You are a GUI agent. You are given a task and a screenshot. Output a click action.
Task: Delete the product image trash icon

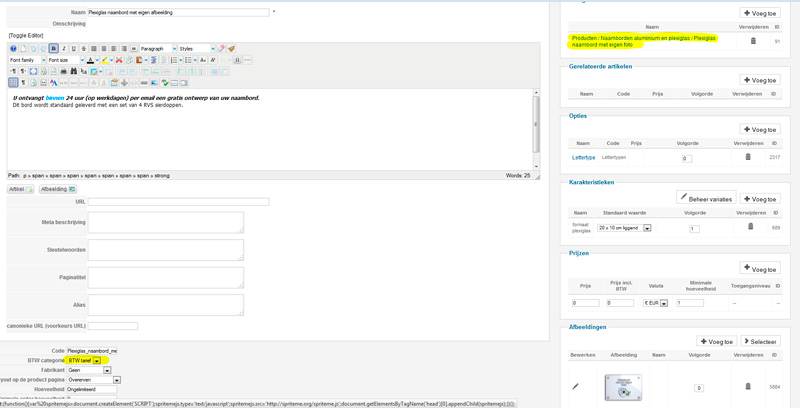point(748,387)
